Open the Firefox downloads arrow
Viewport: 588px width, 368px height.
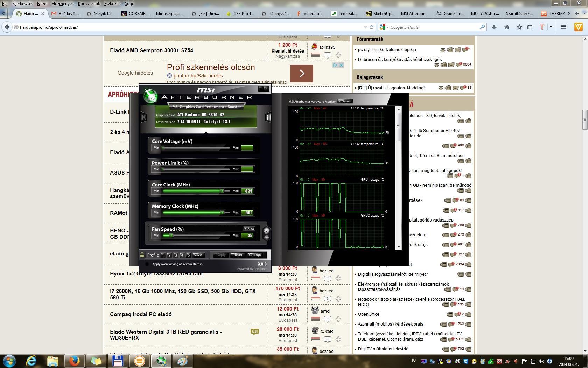tap(494, 27)
